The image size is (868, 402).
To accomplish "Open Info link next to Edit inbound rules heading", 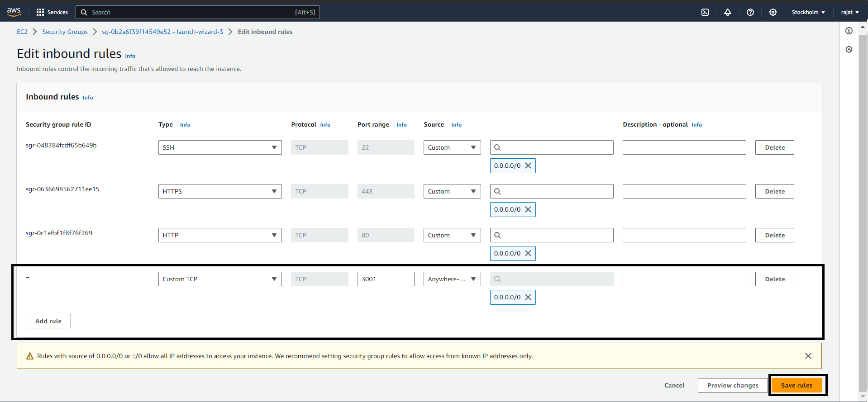I will pyautogui.click(x=130, y=56).
